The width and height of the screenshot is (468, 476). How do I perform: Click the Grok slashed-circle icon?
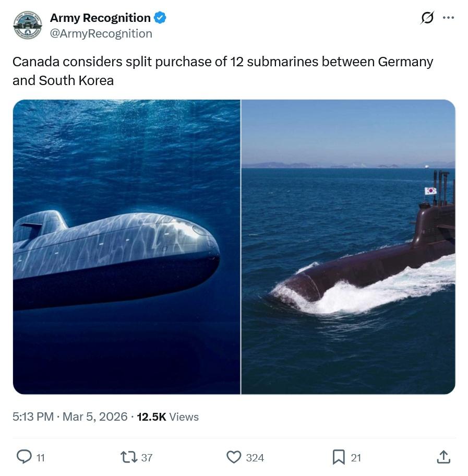[x=427, y=18]
